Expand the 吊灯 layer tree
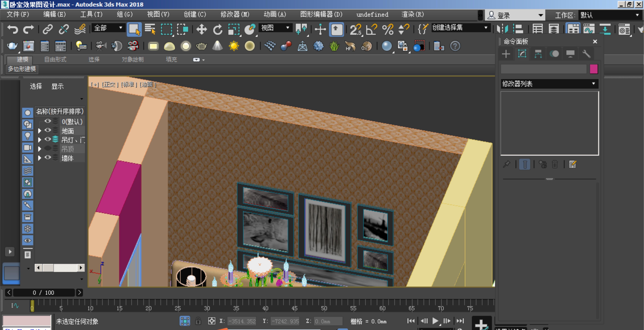 pos(39,140)
